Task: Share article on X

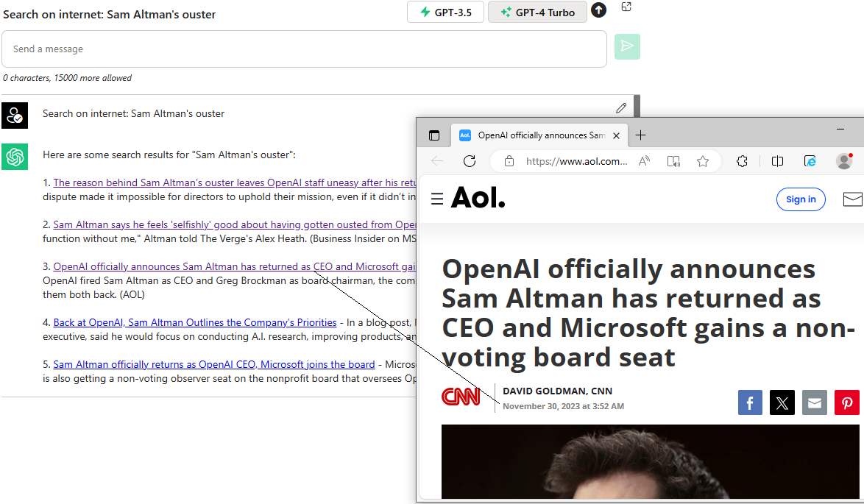Action: pyautogui.click(x=782, y=402)
